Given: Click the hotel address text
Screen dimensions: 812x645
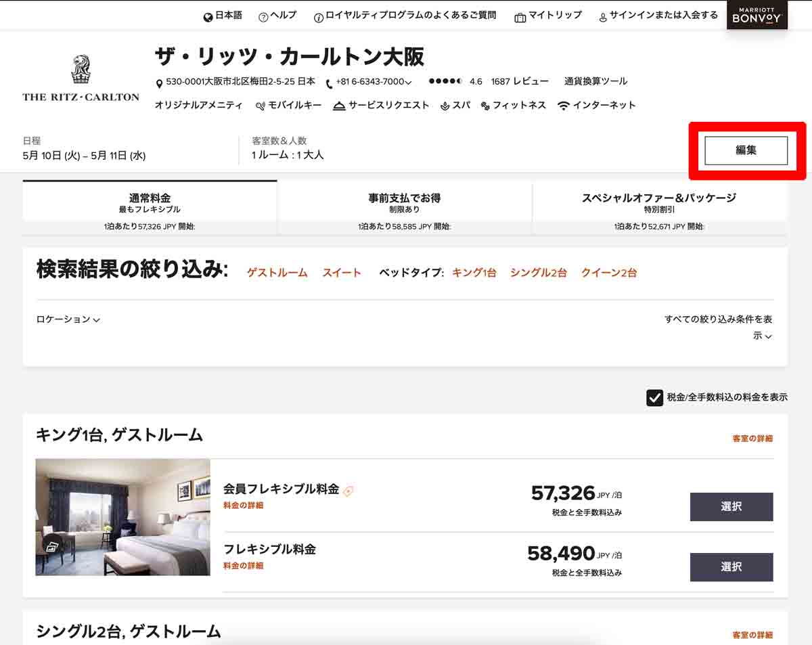Looking at the screenshot, I should coord(240,82).
